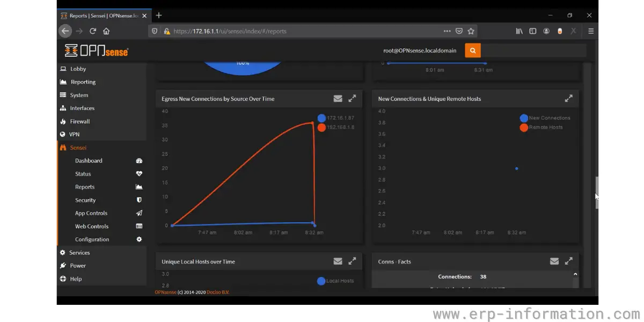The height and width of the screenshot is (322, 644).
Task: Toggle New Connections legend series
Action: (545, 118)
